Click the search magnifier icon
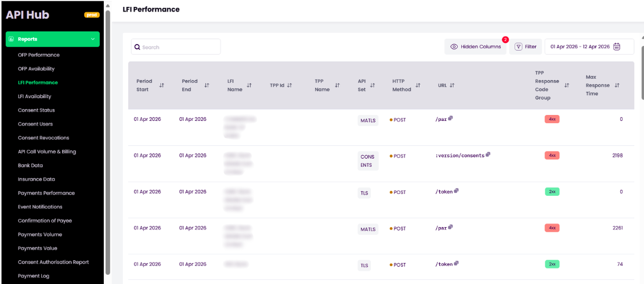The image size is (644, 284). pos(138,47)
